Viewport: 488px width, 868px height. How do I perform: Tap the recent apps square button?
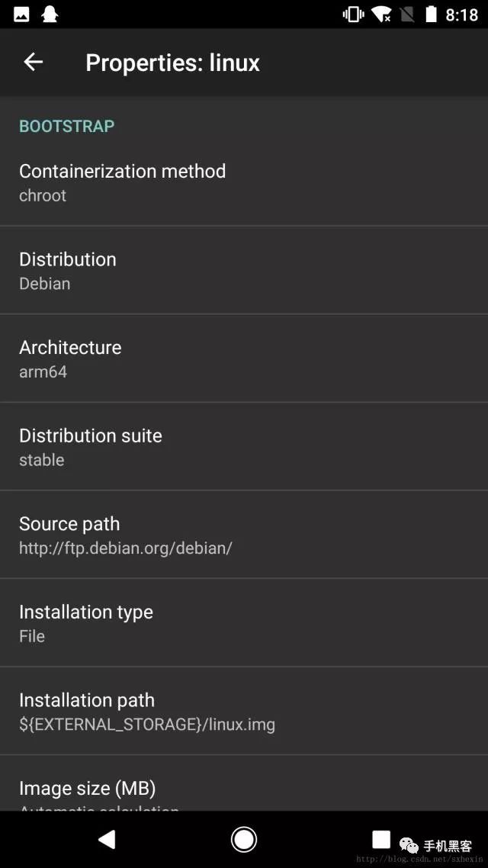tap(381, 839)
